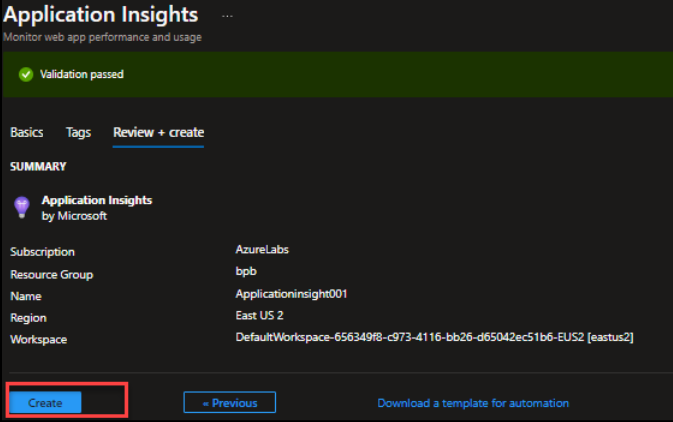Screen dimensions: 673x422
Task: Click the Application Insights page title
Action: (x=100, y=15)
